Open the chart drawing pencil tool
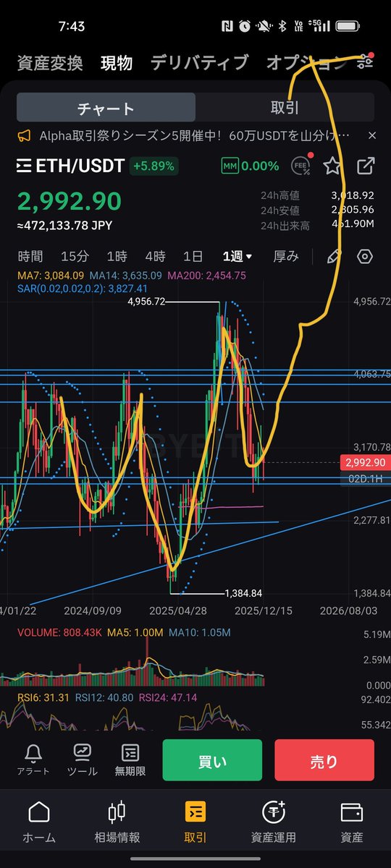Image resolution: width=391 pixels, height=868 pixels. (x=334, y=256)
